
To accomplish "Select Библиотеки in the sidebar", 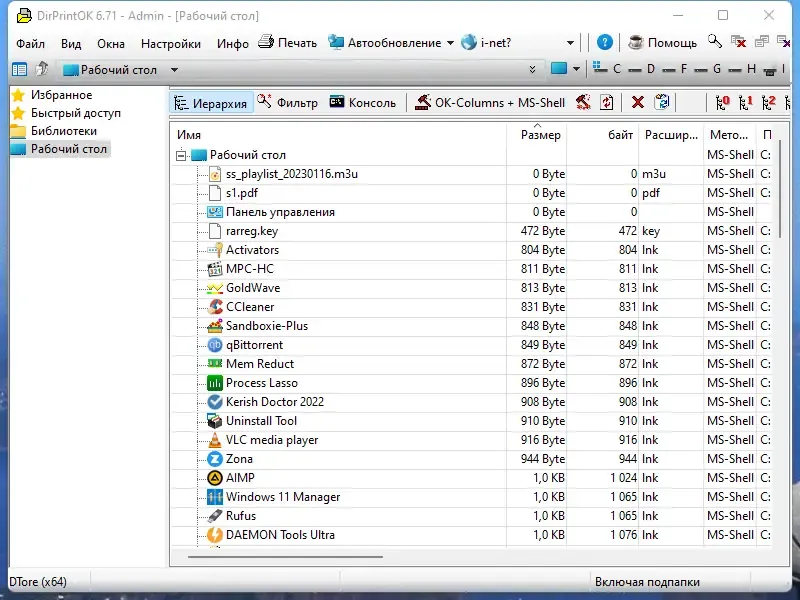I will (x=64, y=131).
